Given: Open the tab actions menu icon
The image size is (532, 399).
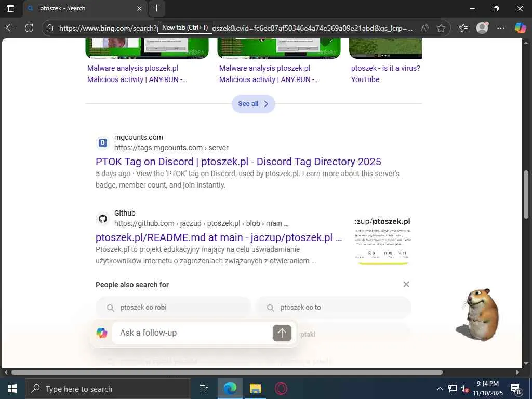Looking at the screenshot, I should pos(10,8).
